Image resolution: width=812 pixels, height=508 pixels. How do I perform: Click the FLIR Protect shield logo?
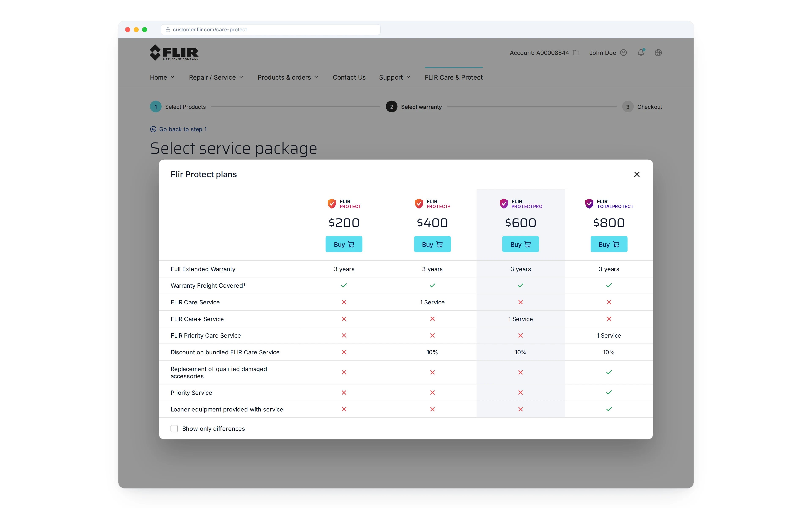332,204
